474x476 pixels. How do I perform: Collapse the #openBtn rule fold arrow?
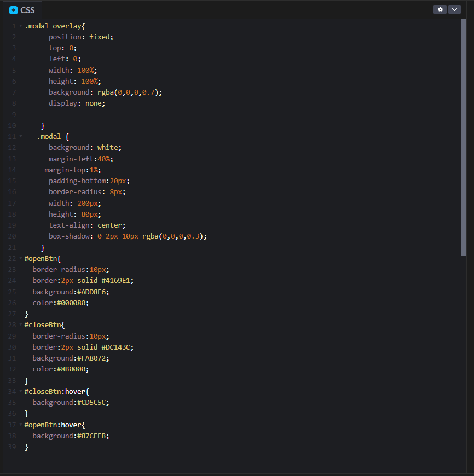[x=21, y=258]
